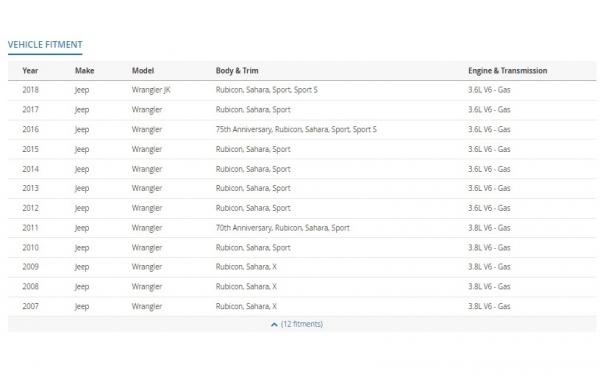The height and width of the screenshot is (384, 600).
Task: Select the 2010 row body trim text
Action: pos(253,248)
